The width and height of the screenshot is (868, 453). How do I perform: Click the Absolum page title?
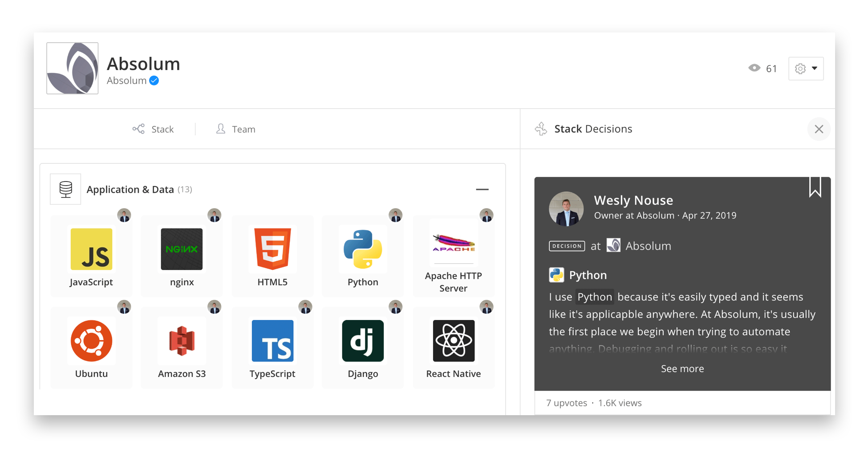click(x=143, y=64)
